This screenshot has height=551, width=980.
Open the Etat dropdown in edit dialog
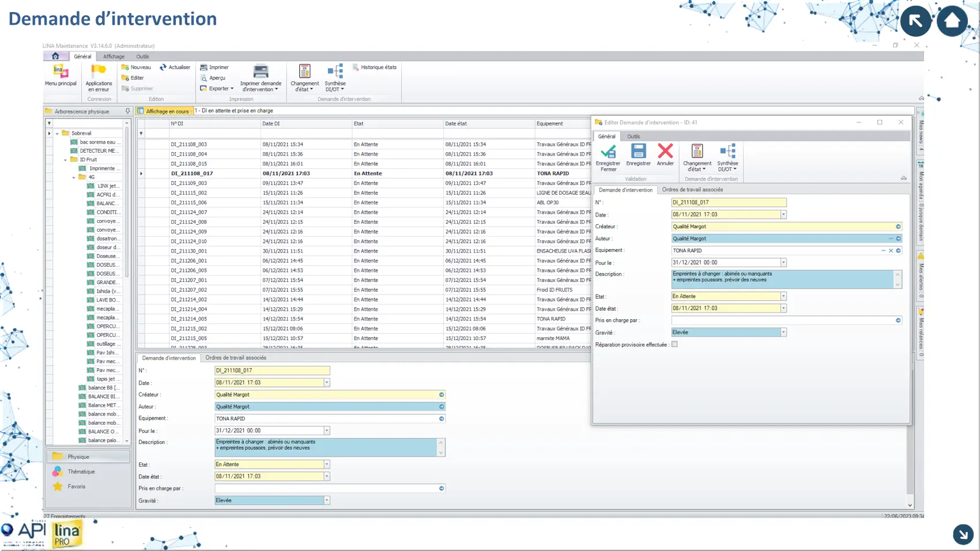783,296
